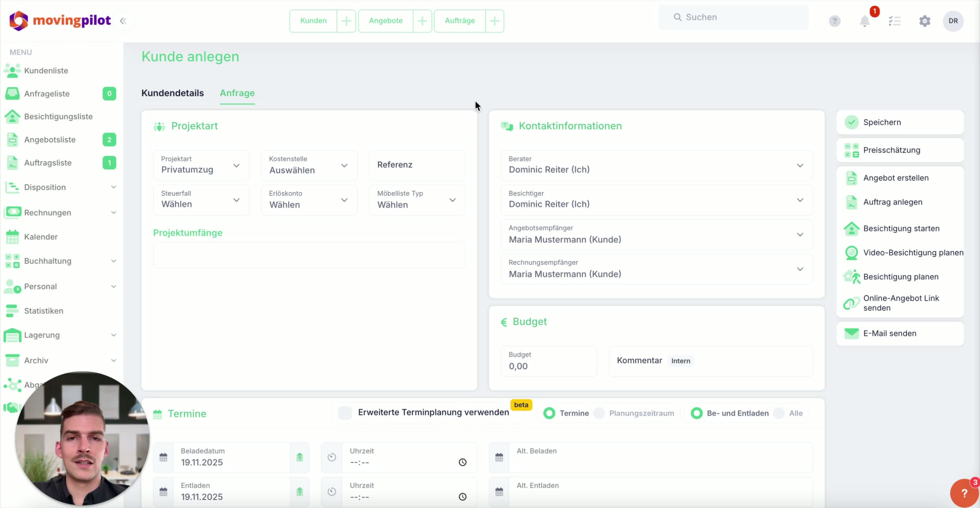Viewport: 980px width, 508px height.
Task: Click the clock icon in first Uhrzeit field
Action: pos(462,462)
